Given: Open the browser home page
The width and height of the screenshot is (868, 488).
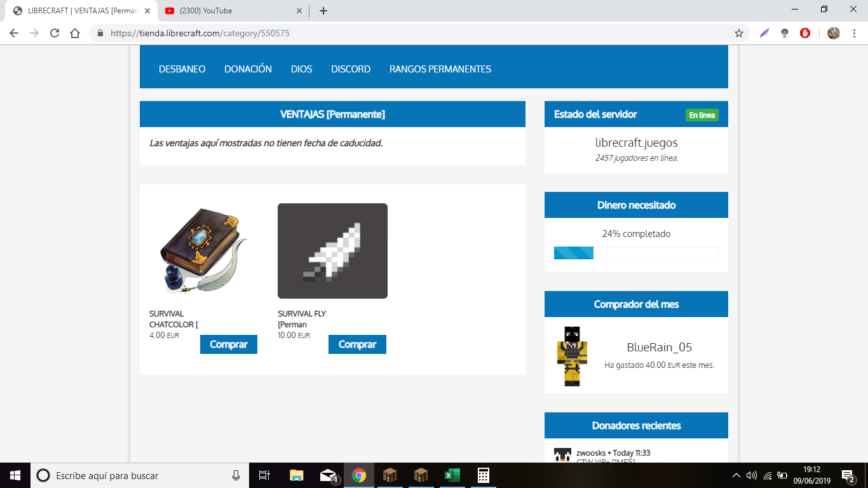Looking at the screenshot, I should point(75,33).
